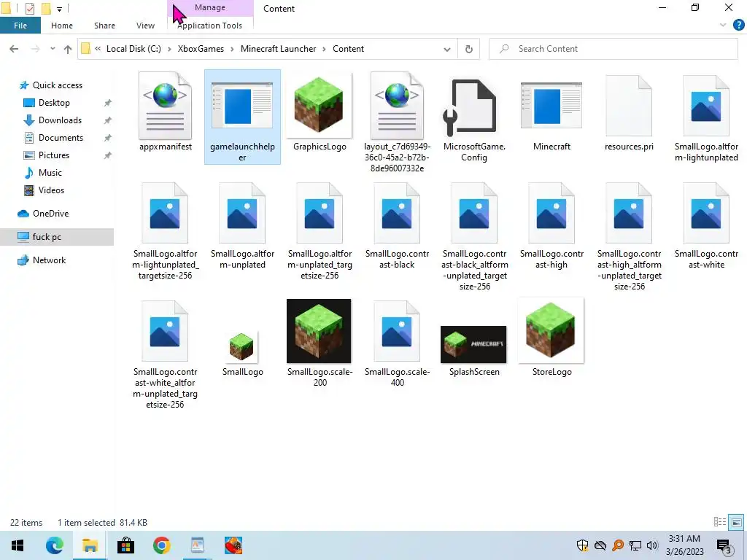Select SmallLogo.contrast-black_altform-unplated_targetsize-256 file
The height and width of the screenshot is (560, 747).
[x=474, y=237]
